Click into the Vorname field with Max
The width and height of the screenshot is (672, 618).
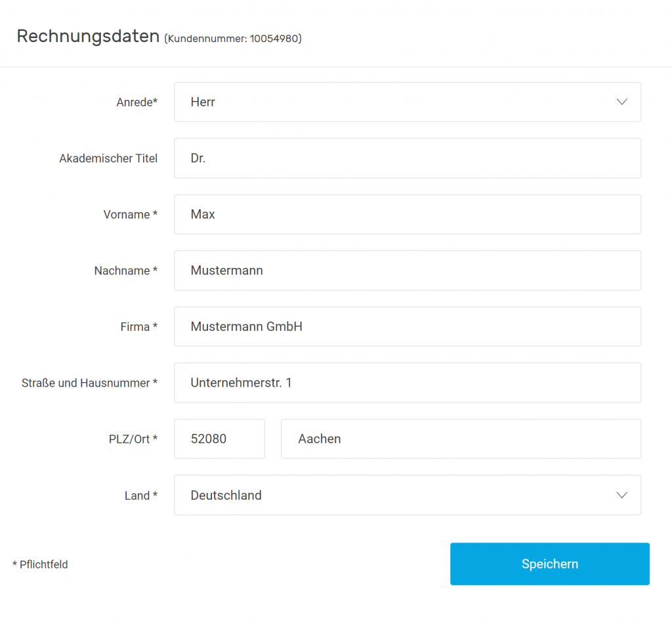[407, 215]
